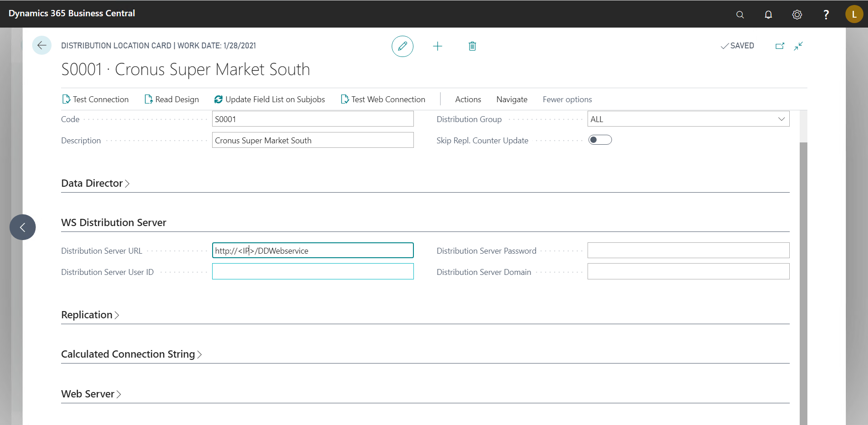Expand the Data Director section
The width and height of the screenshot is (868, 425).
point(95,183)
